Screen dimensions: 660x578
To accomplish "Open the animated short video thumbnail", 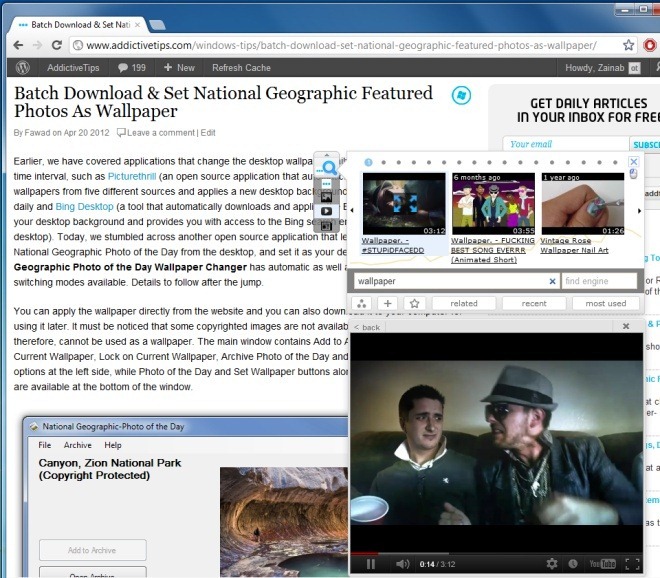I will (493, 204).
